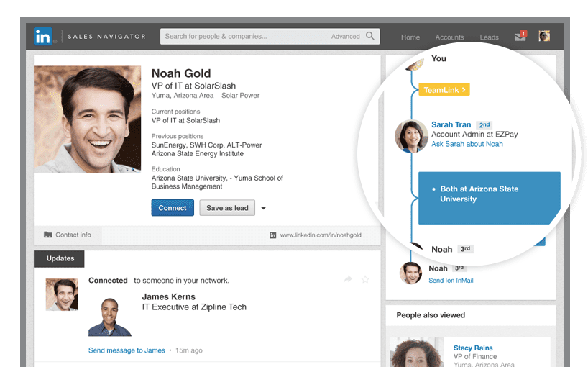This screenshot has width=588, height=367.
Task: Click 'IT Executive at Zipline Tech' text
Action: (194, 307)
